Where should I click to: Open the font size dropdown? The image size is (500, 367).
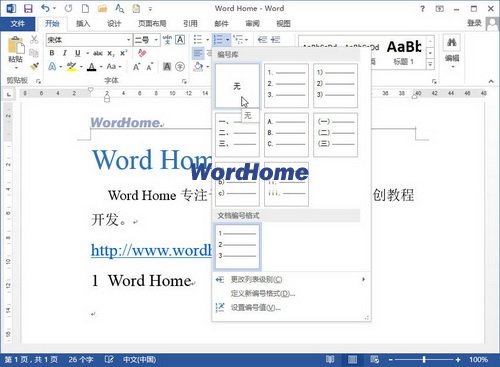(156, 40)
